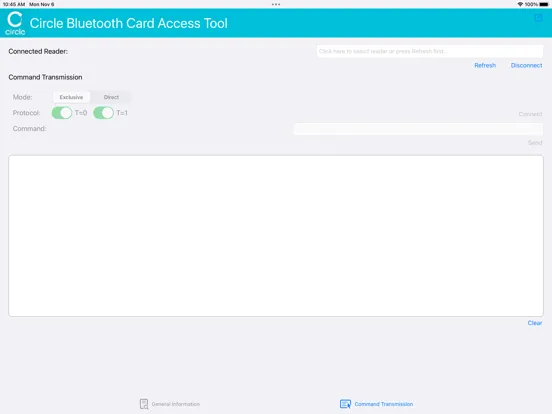The width and height of the screenshot is (552, 414).
Task: Click the Protocol label
Action: coord(26,113)
